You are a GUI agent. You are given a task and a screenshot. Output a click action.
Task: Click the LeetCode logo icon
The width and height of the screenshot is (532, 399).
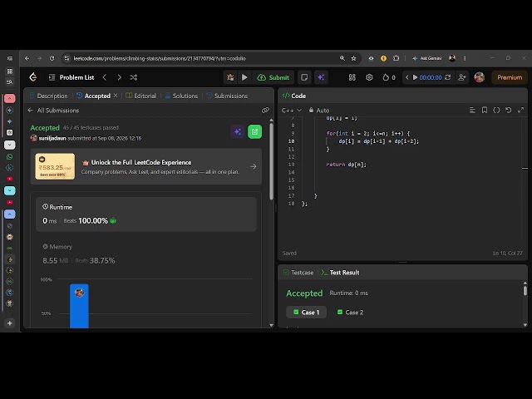[33, 77]
